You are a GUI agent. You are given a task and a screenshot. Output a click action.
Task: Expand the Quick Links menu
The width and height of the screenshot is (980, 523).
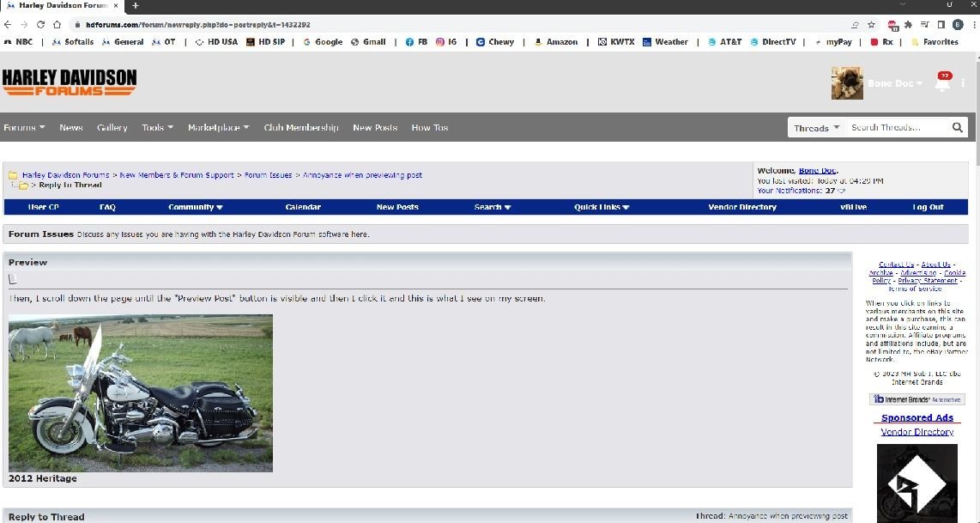[602, 207]
